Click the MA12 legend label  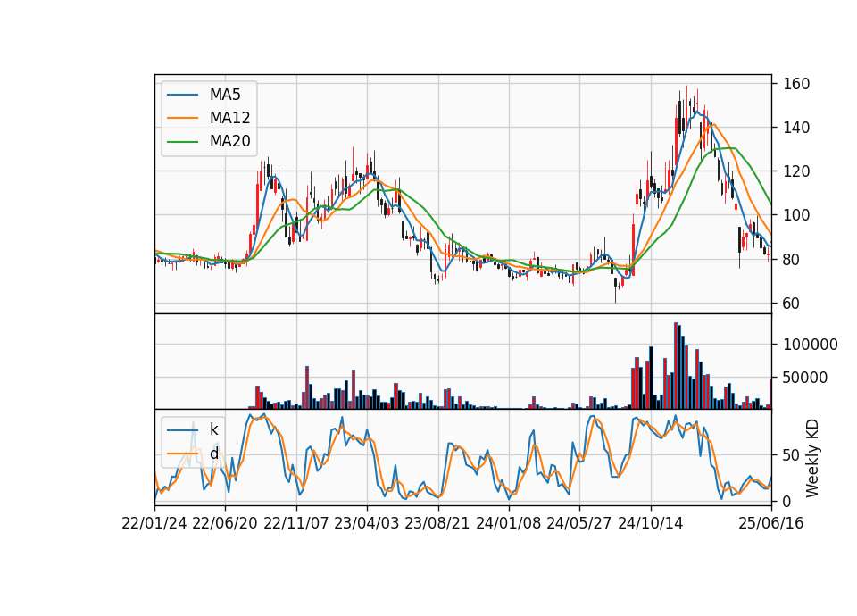tap(229, 118)
